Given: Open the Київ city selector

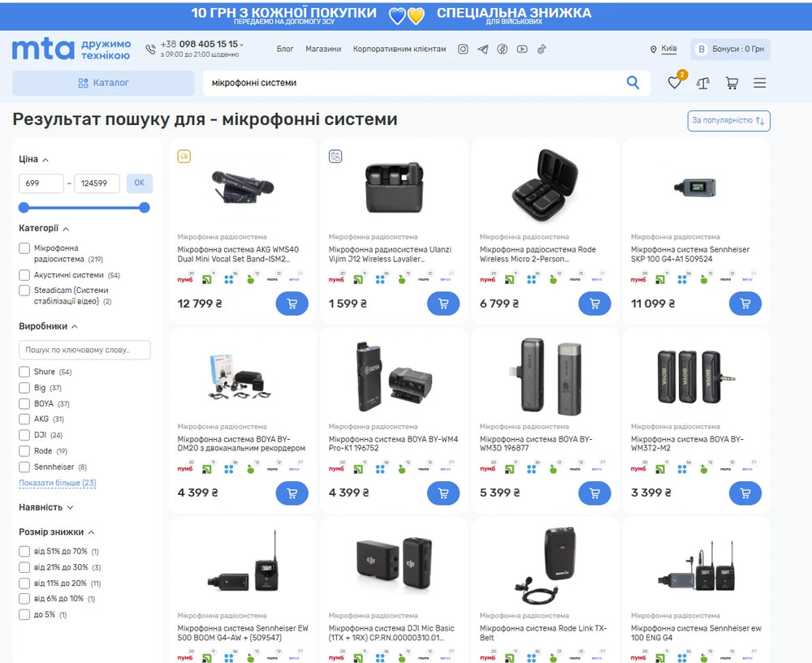Looking at the screenshot, I should (668, 49).
